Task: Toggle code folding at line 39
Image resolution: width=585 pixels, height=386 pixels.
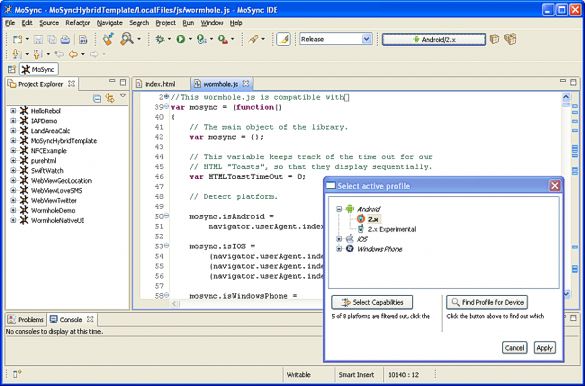Action: [166, 106]
